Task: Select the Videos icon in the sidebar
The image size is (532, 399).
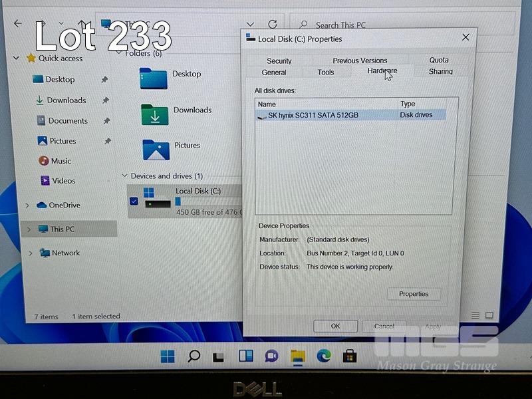Action: click(x=45, y=180)
